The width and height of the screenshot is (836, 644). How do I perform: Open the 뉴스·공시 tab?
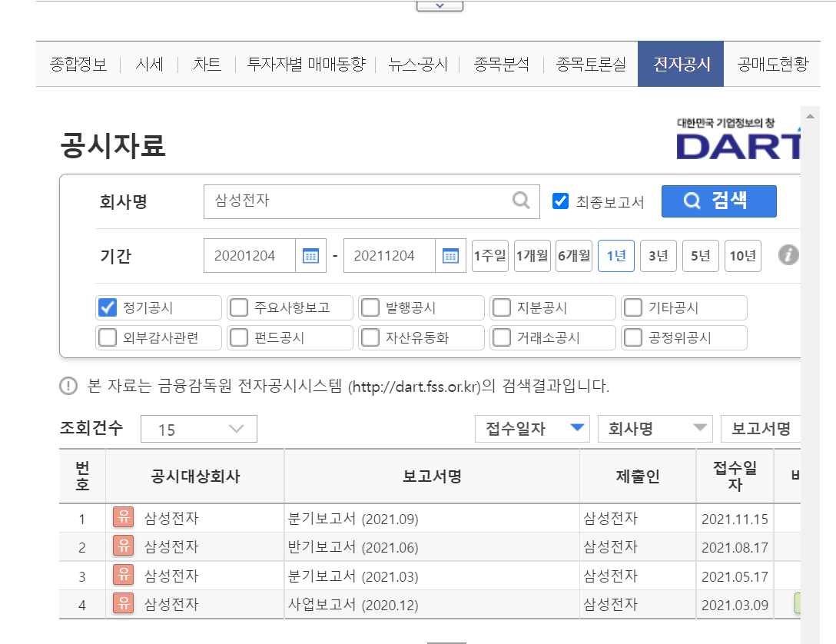click(x=418, y=64)
